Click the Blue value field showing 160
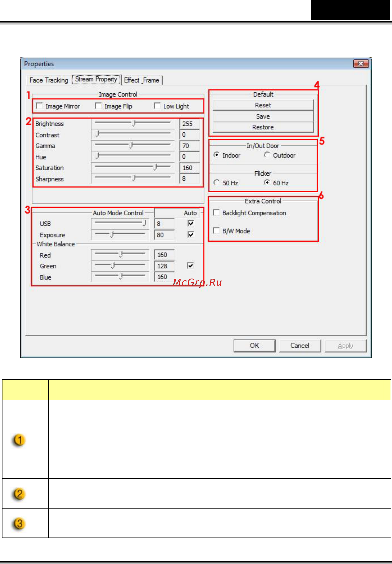 coord(164,277)
